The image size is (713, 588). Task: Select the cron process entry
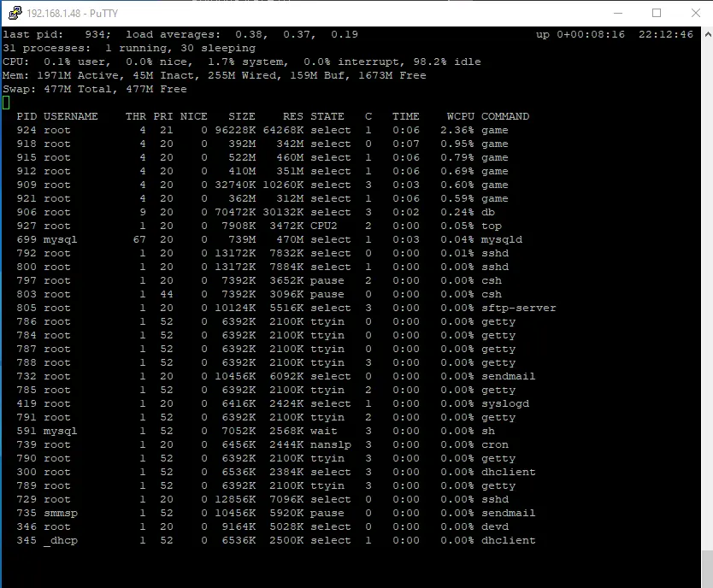click(256, 444)
